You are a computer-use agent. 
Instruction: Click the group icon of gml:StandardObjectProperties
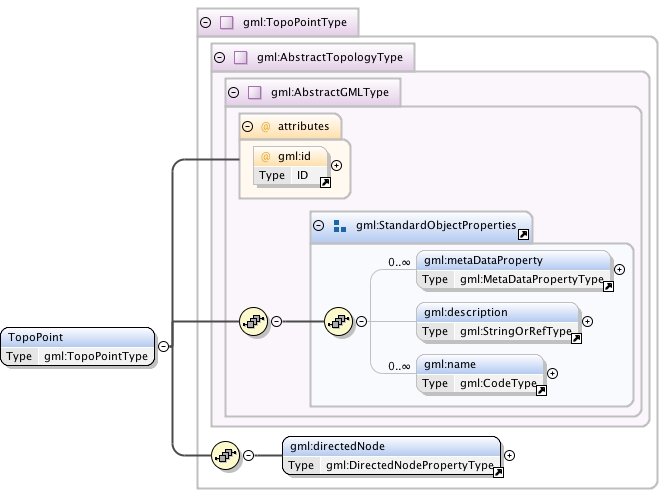(x=340, y=226)
